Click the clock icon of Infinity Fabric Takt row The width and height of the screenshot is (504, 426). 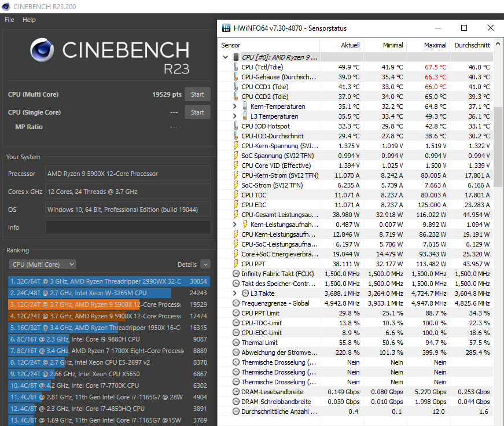[236, 274]
